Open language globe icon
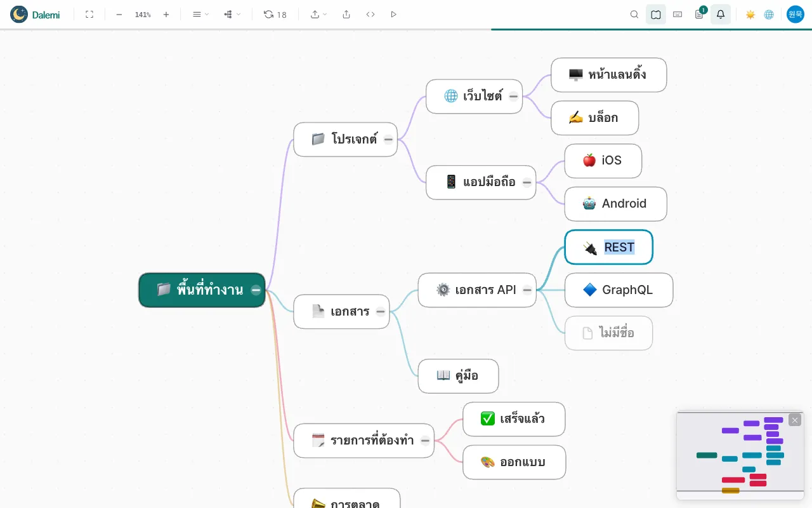Viewport: 812px width, 508px height. (x=769, y=14)
